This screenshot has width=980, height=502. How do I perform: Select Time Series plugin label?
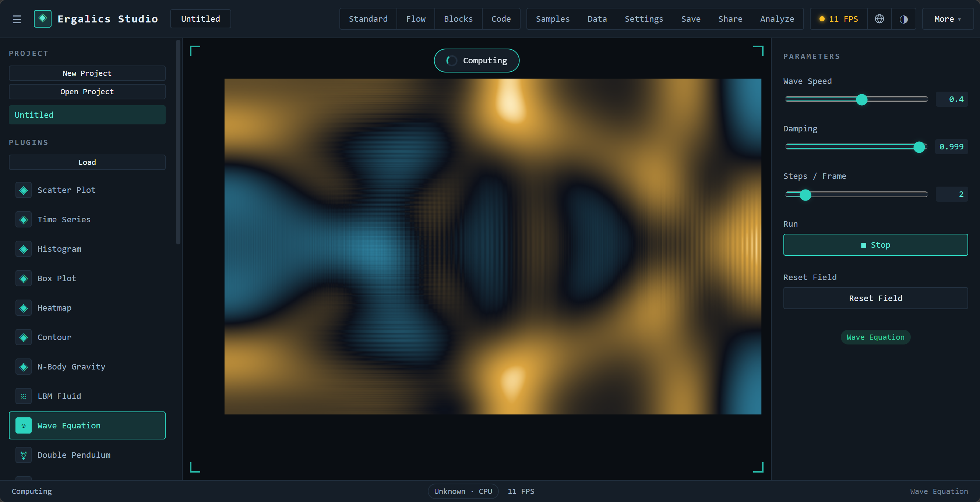click(x=64, y=220)
